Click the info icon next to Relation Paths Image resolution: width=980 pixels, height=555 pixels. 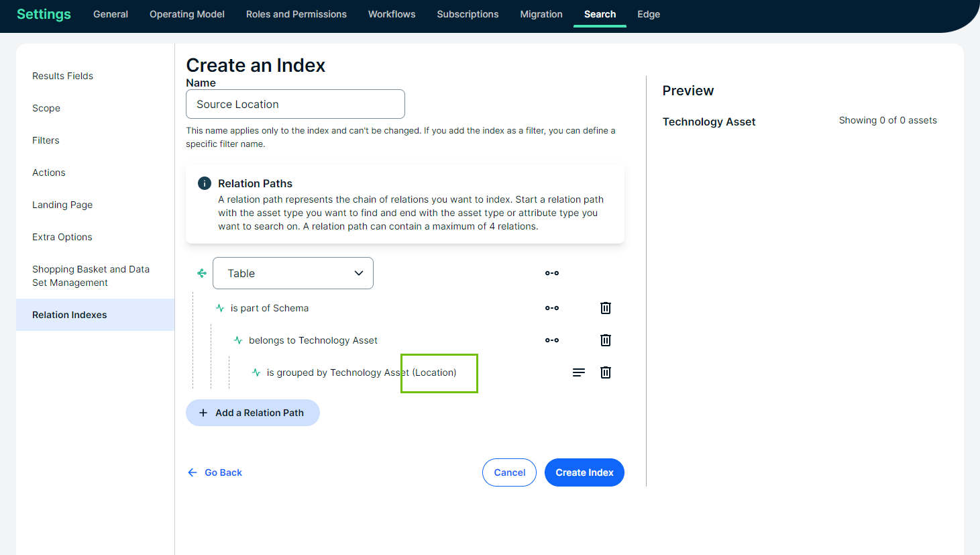point(205,183)
